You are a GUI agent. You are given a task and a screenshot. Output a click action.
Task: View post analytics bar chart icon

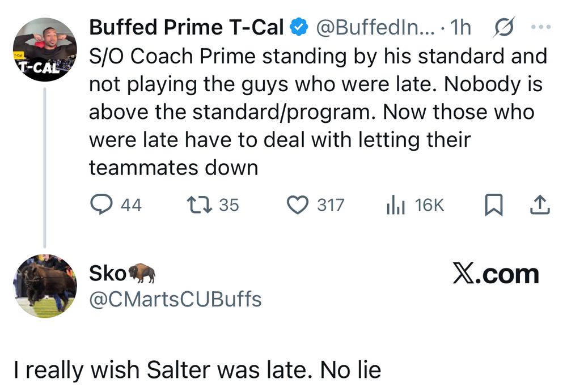click(395, 205)
